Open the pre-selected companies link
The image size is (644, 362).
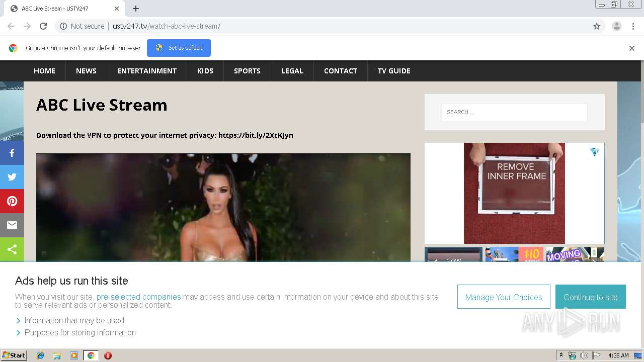(x=138, y=297)
